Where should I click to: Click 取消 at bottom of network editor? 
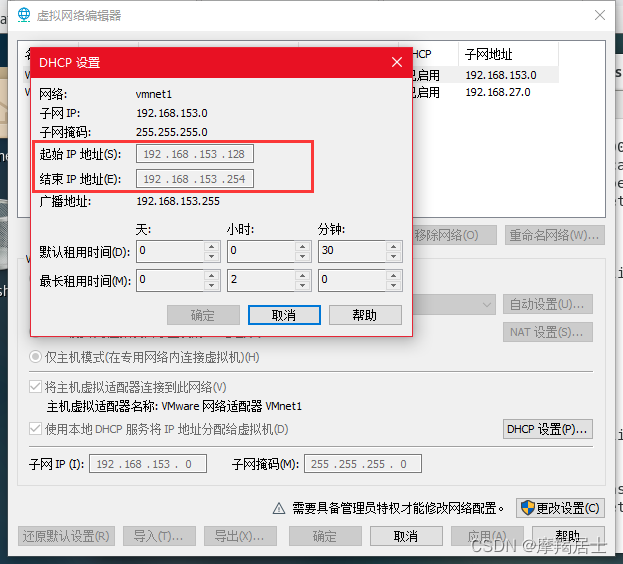pyautogui.click(x=406, y=536)
